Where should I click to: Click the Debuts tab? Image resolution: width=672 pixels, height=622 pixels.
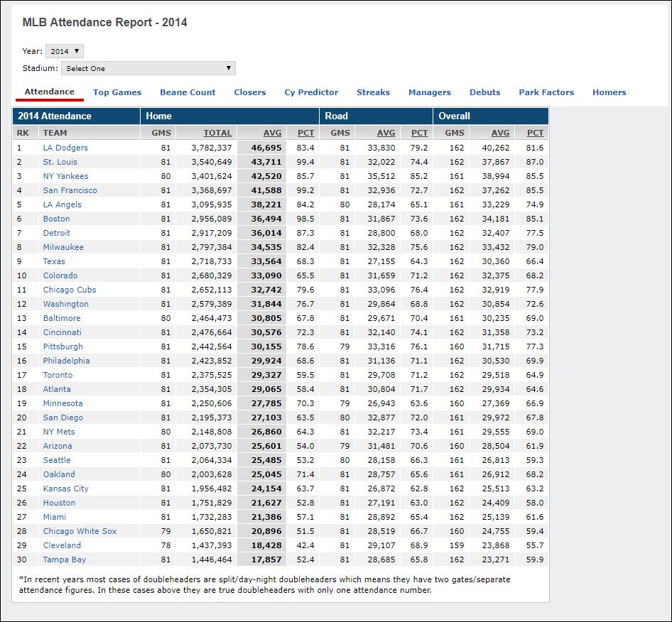coord(484,92)
